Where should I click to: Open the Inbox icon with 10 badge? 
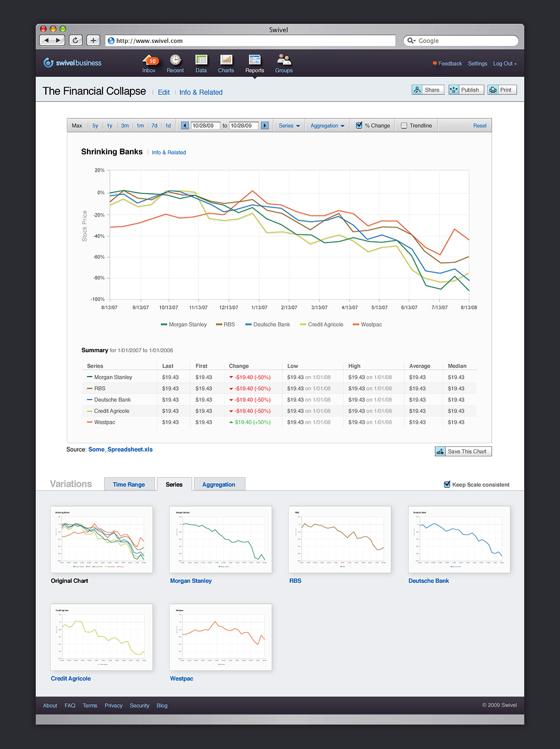[x=149, y=60]
